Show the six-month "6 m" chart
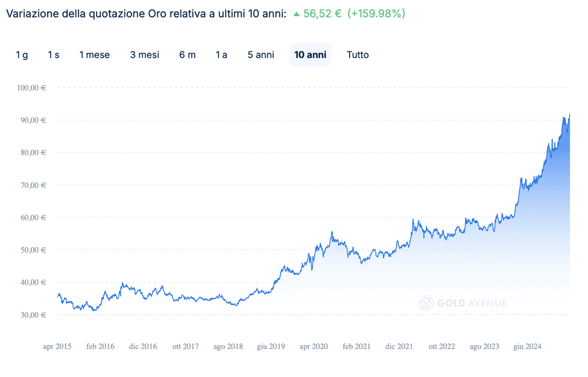The width and height of the screenshot is (588, 377). (187, 55)
